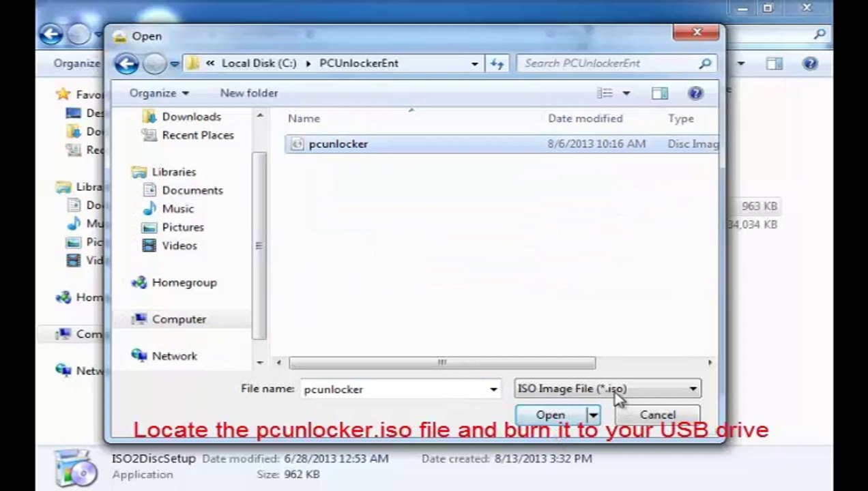This screenshot has height=491, width=868.
Task: Click the Homegroup icon in dialog sidebar
Action: [x=139, y=282]
